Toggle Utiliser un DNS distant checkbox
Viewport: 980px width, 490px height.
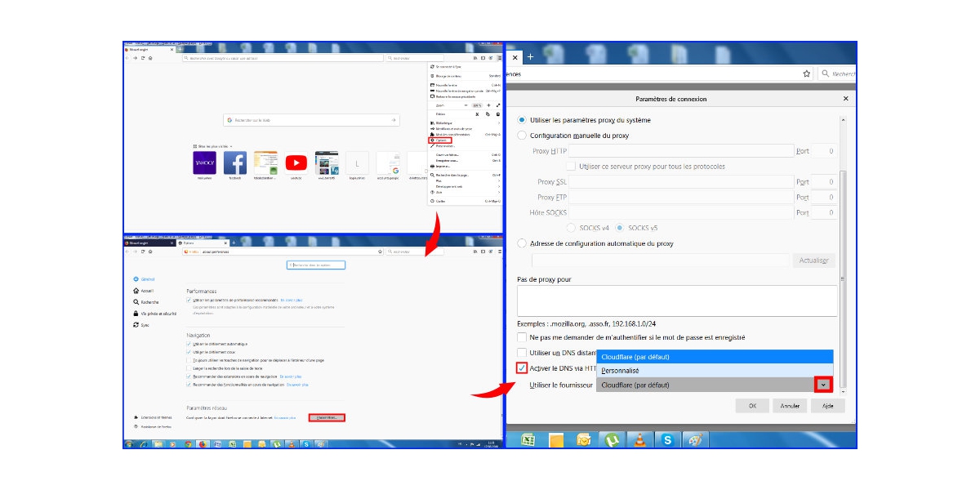click(x=522, y=353)
